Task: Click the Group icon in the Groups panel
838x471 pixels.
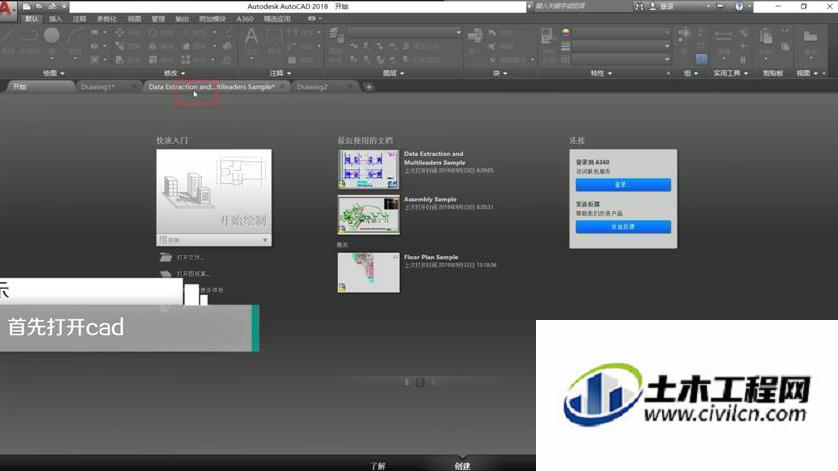Action: (x=684, y=35)
